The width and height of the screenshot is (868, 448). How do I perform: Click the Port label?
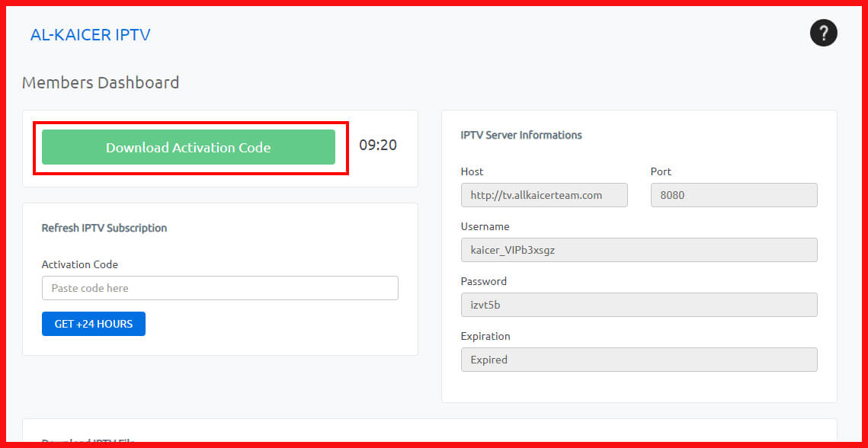pos(661,171)
